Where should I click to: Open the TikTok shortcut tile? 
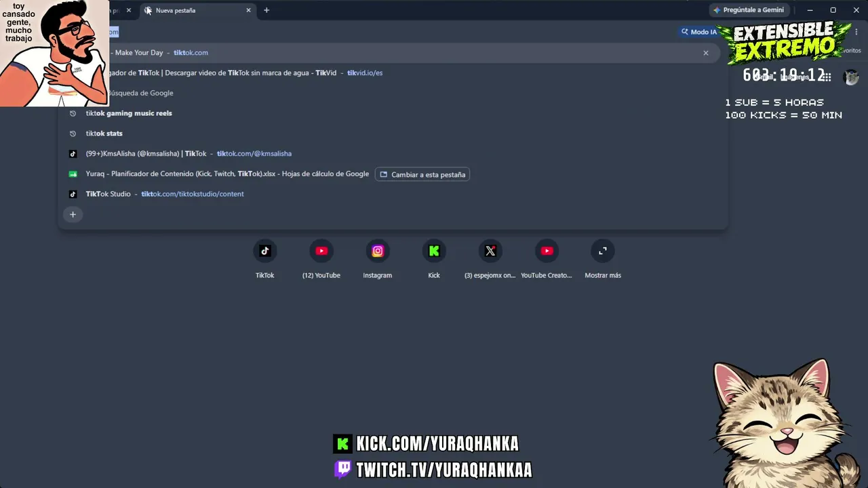tap(264, 260)
